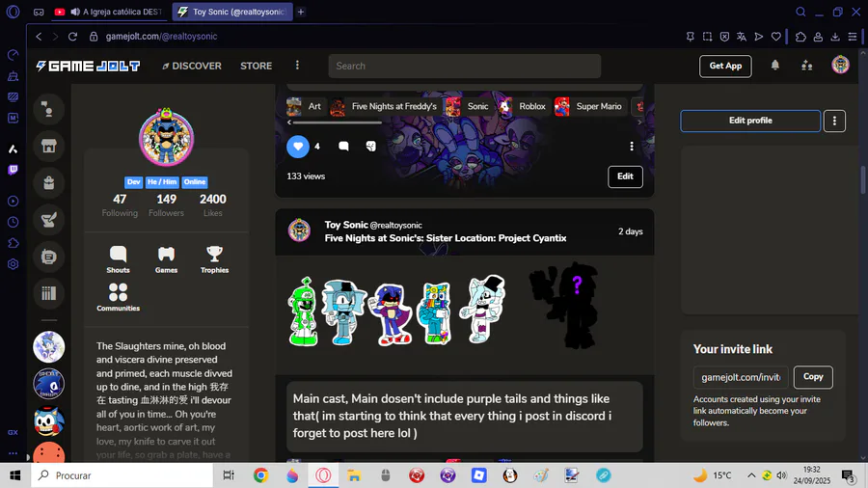The image size is (868, 488).
Task: Open the post's three-dot options menu
Action: point(632,146)
